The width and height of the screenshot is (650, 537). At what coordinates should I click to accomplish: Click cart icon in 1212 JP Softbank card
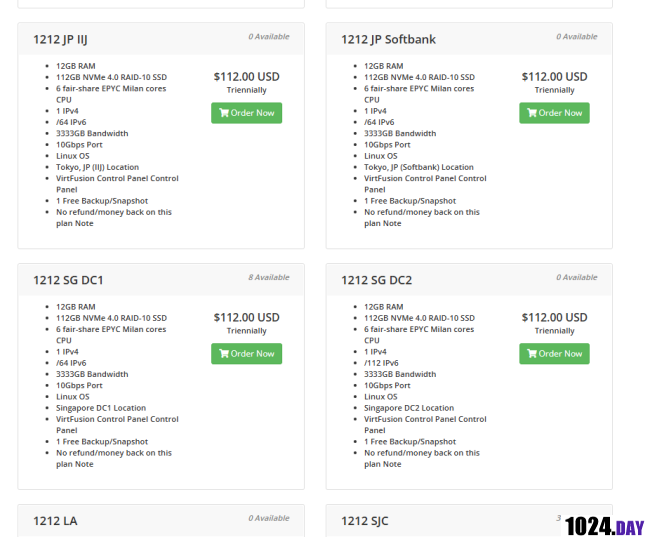coord(531,113)
